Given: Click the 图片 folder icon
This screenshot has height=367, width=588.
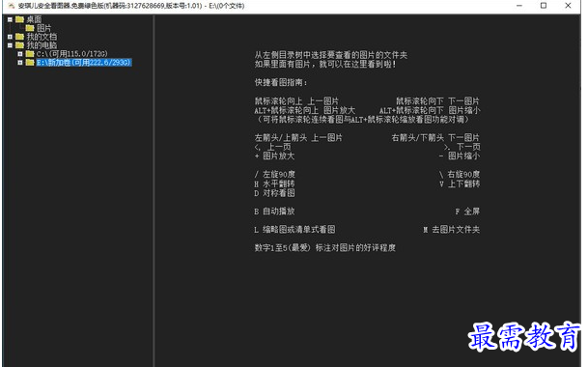Looking at the screenshot, I should pos(30,28).
